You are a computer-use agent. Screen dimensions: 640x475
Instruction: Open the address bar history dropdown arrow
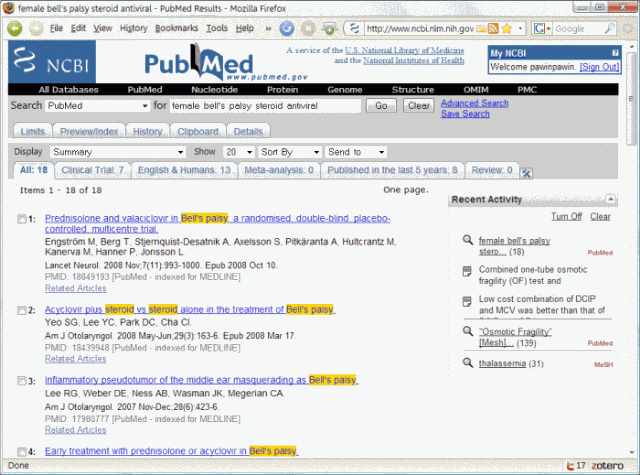(x=520, y=29)
